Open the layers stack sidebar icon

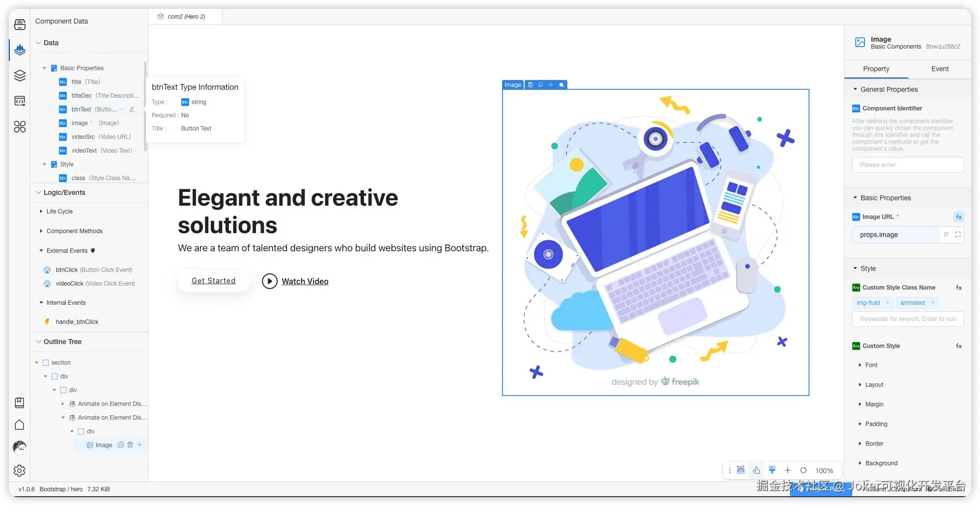20,75
